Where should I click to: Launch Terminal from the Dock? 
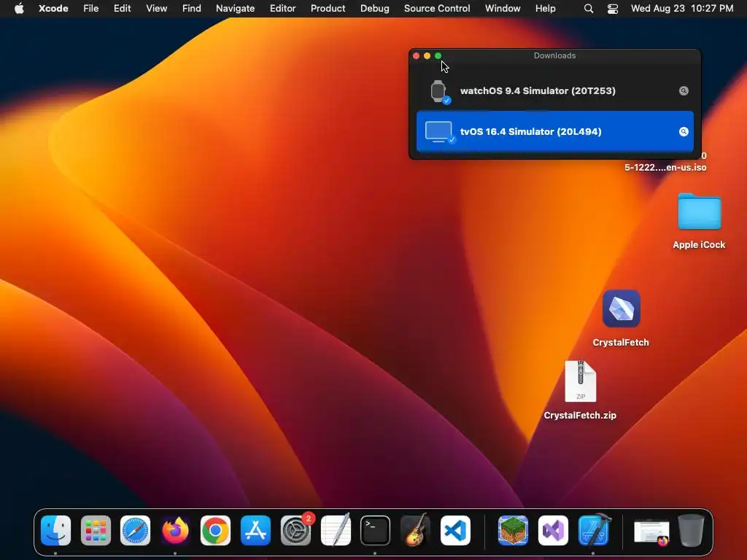(x=376, y=530)
